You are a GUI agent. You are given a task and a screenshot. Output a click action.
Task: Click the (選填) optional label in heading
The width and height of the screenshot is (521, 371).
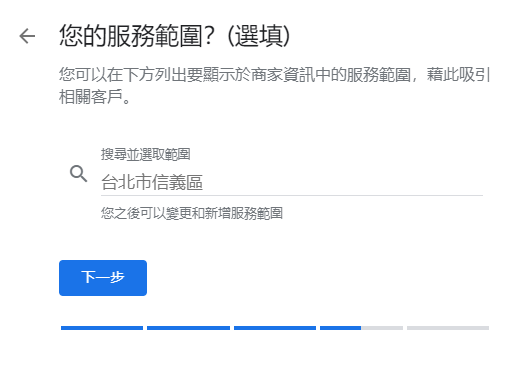258,36
